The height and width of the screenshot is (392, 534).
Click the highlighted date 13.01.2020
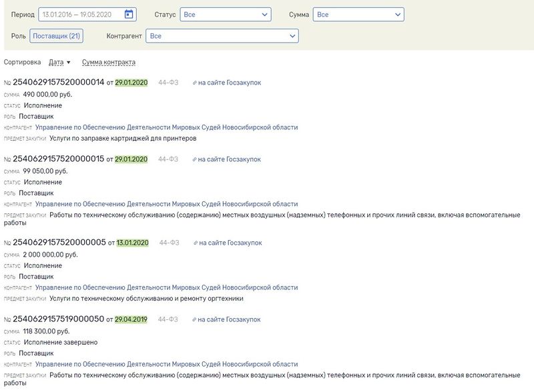[x=132, y=243]
